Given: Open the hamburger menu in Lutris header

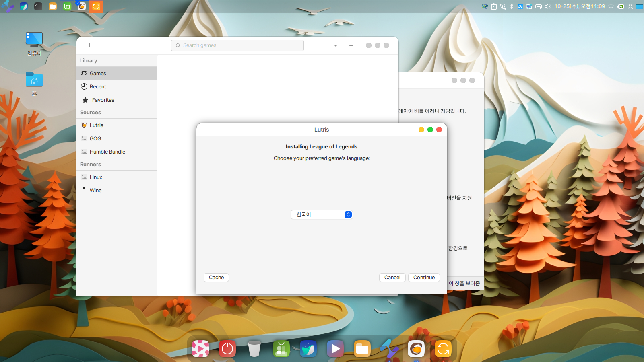Looking at the screenshot, I should point(351,45).
